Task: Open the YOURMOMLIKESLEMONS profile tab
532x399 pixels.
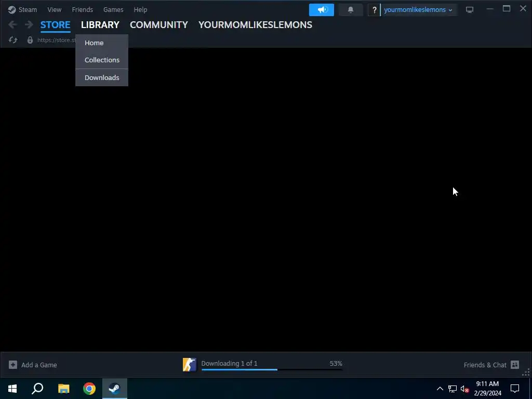Action: click(x=255, y=25)
